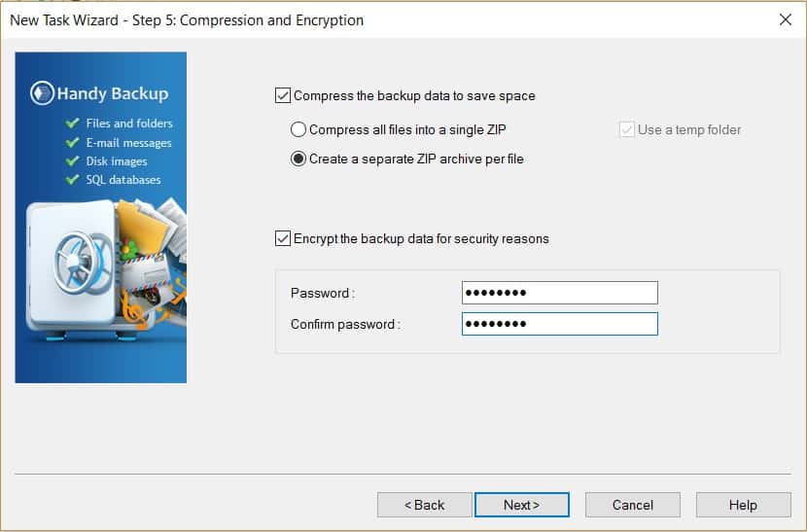This screenshot has height=532, width=807.
Task: Click the green checkmark beside Disk images
Action: click(x=73, y=160)
